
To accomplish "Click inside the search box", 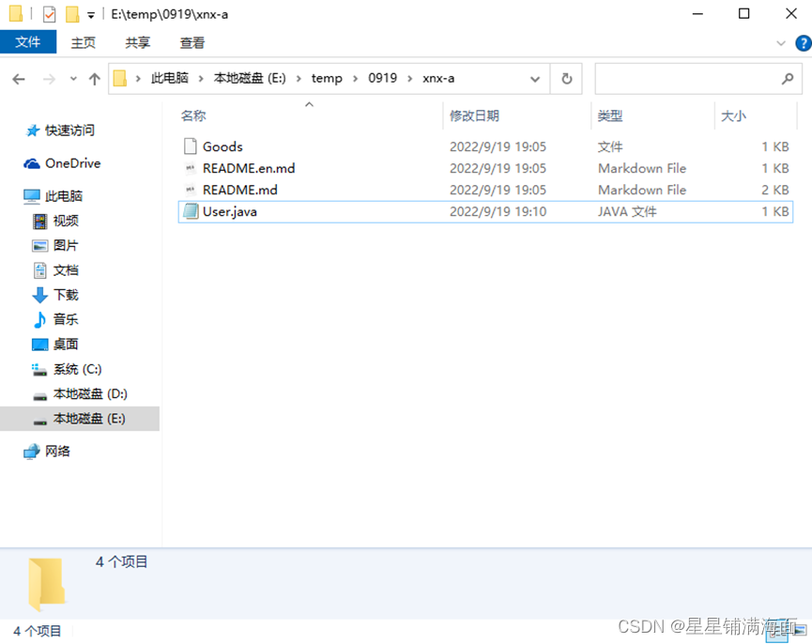I will point(698,79).
